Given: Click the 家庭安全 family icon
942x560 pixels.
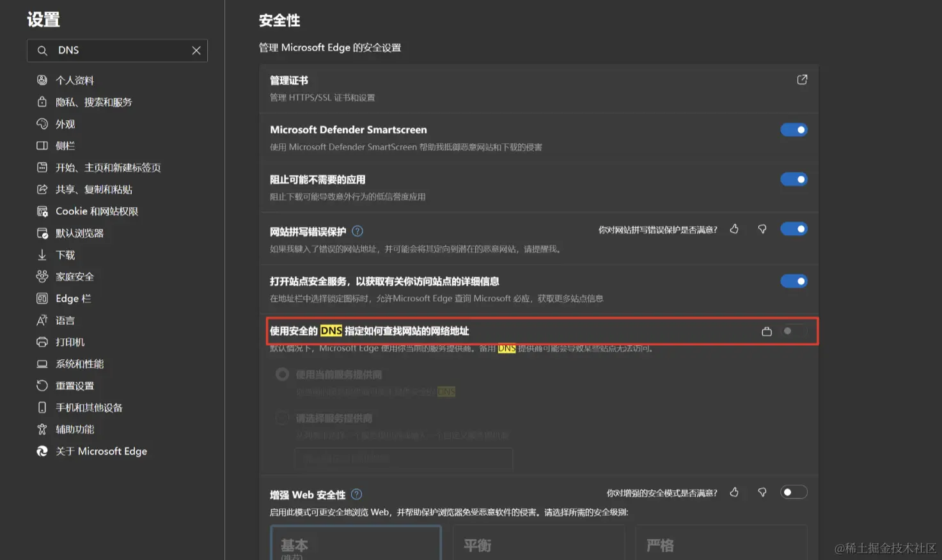Looking at the screenshot, I should [x=42, y=276].
